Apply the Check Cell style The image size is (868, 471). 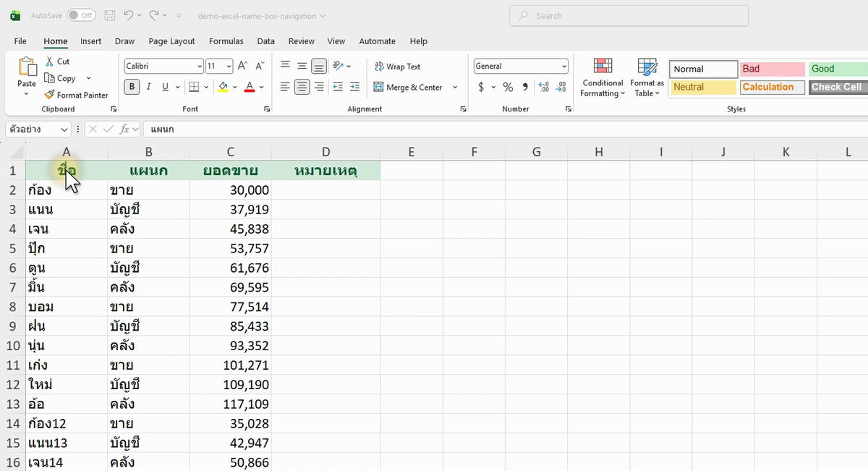[838, 87]
